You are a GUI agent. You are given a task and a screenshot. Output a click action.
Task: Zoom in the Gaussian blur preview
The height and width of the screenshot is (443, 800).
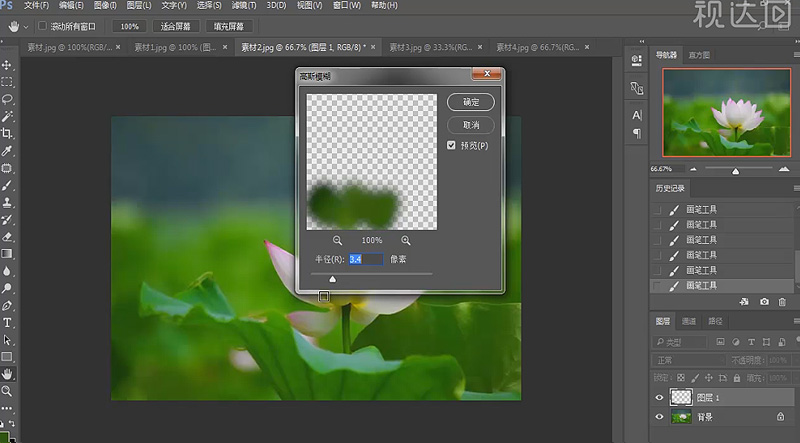pos(406,240)
